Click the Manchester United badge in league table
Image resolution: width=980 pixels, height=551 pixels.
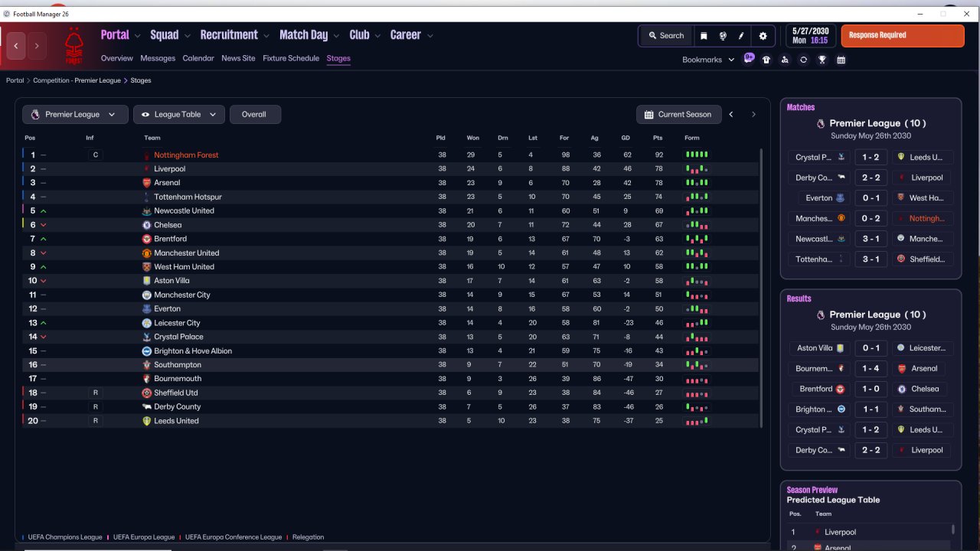point(147,253)
